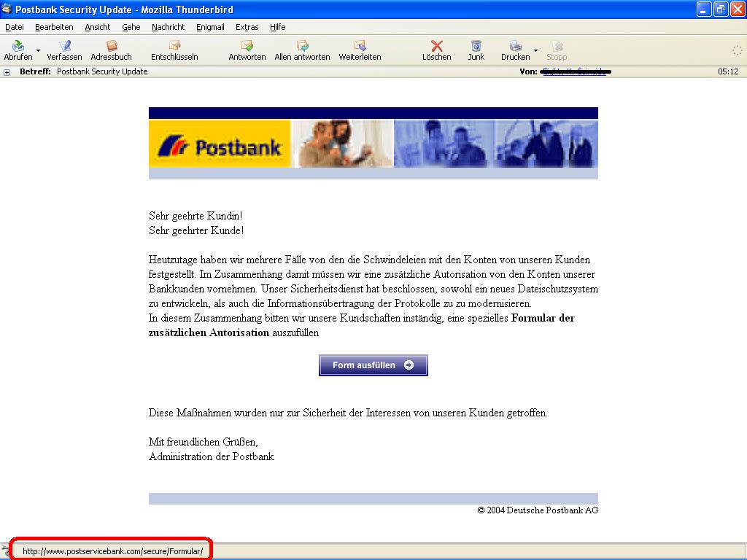Click the Thunderbird icon in the title bar
Viewport: 747px width, 560px height.
[x=7, y=9]
